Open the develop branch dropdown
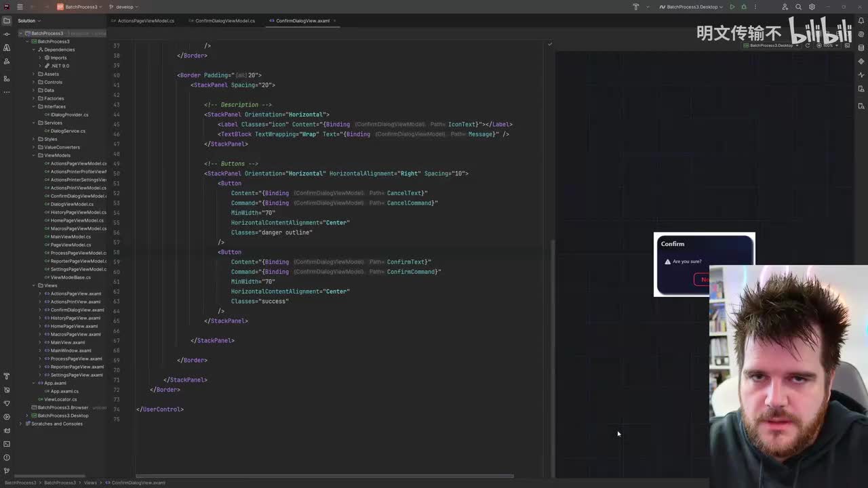This screenshot has height=488, width=868. pyautogui.click(x=123, y=7)
